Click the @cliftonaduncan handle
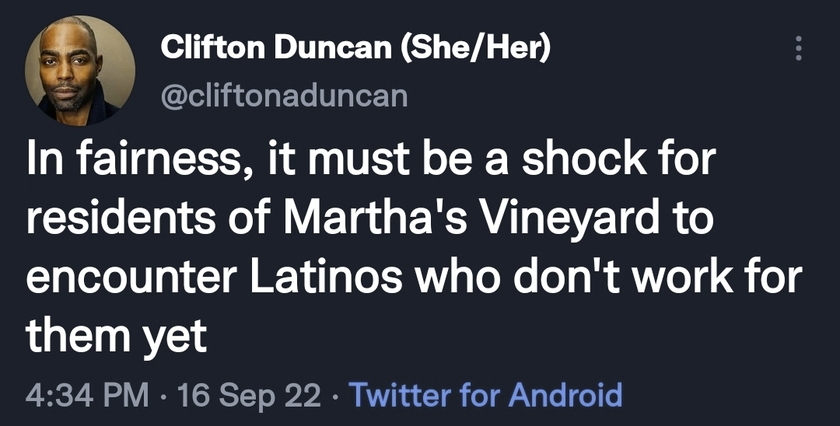The height and width of the screenshot is (426, 840). [284, 96]
